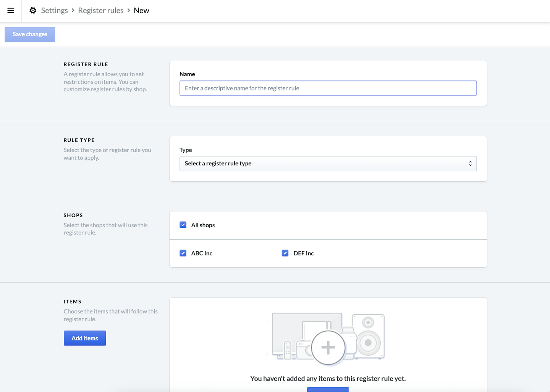The width and height of the screenshot is (550, 392).
Task: Open the register rule Type dropdown
Action: [328, 163]
